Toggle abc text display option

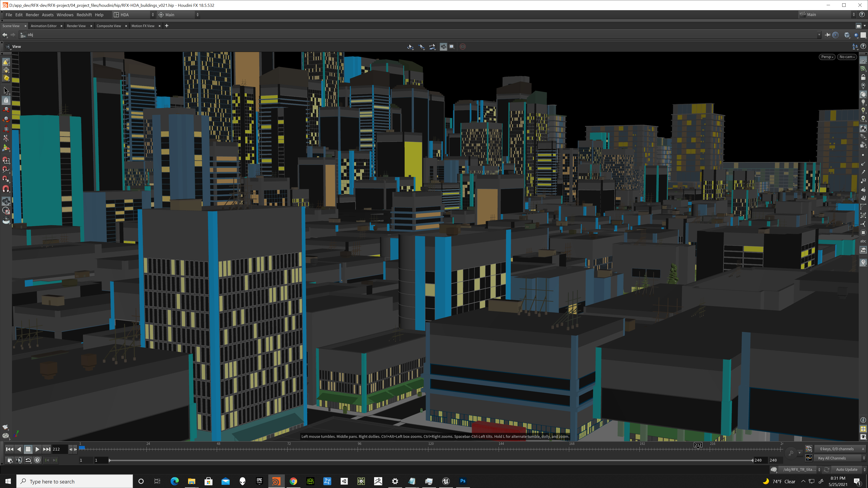point(863,241)
